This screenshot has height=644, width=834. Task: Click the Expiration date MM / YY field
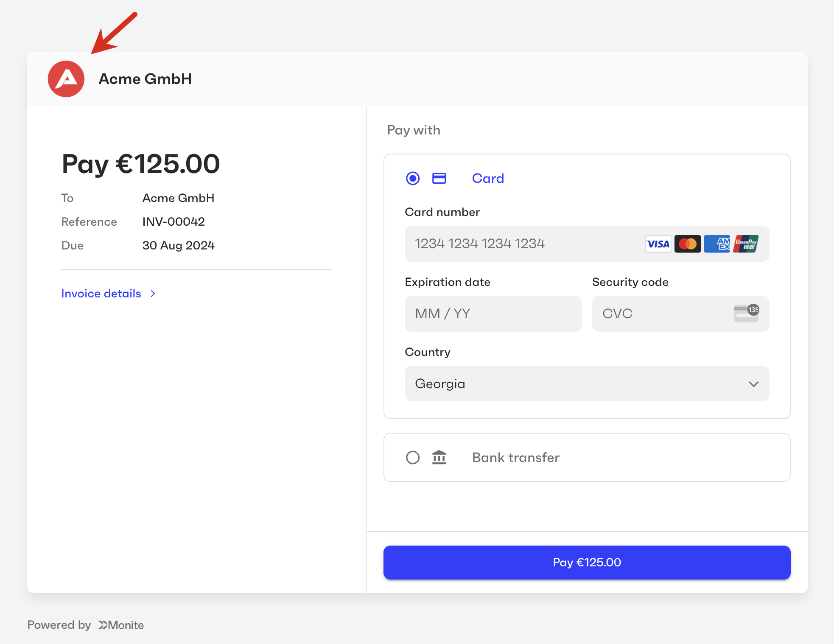[493, 314]
